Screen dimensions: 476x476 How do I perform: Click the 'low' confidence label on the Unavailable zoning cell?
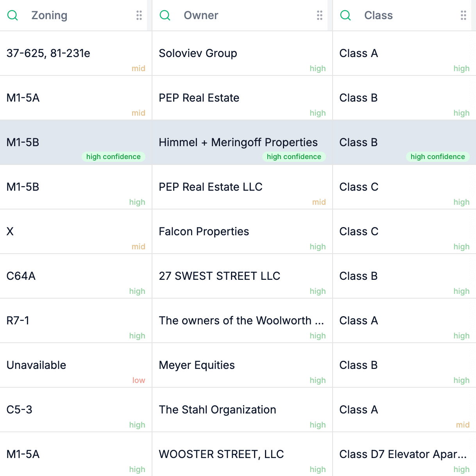(x=139, y=380)
